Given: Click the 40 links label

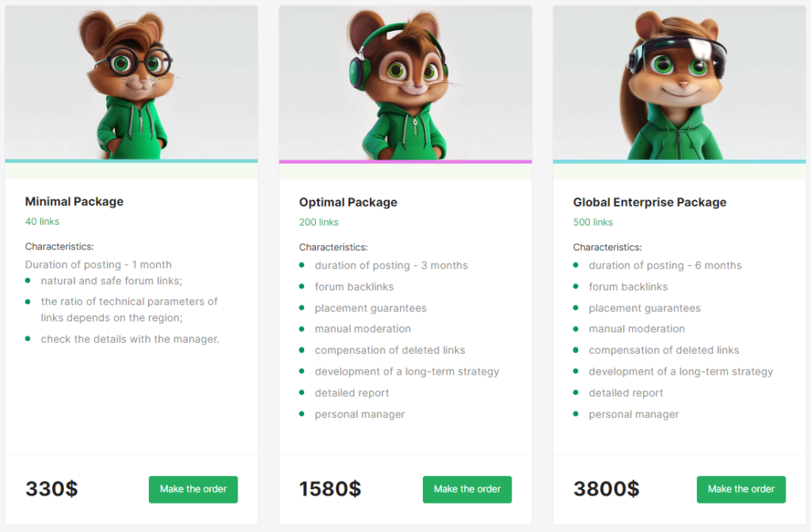Looking at the screenshot, I should click(x=42, y=222).
